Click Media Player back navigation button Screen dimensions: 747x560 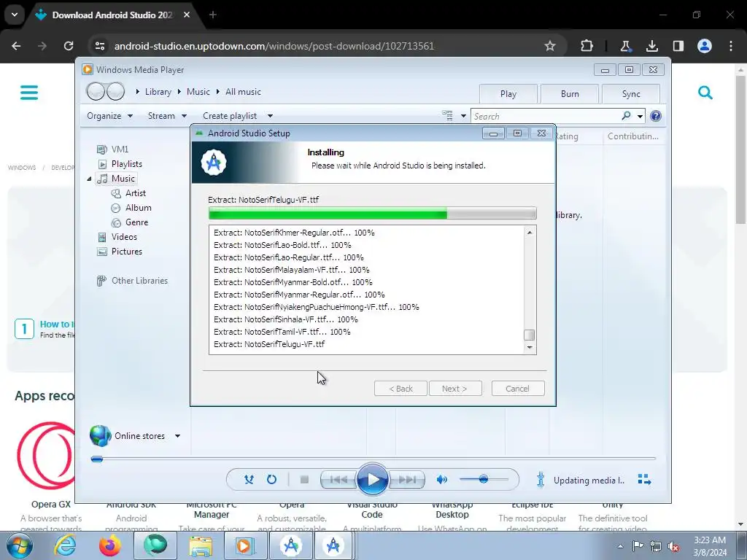pyautogui.click(x=96, y=91)
